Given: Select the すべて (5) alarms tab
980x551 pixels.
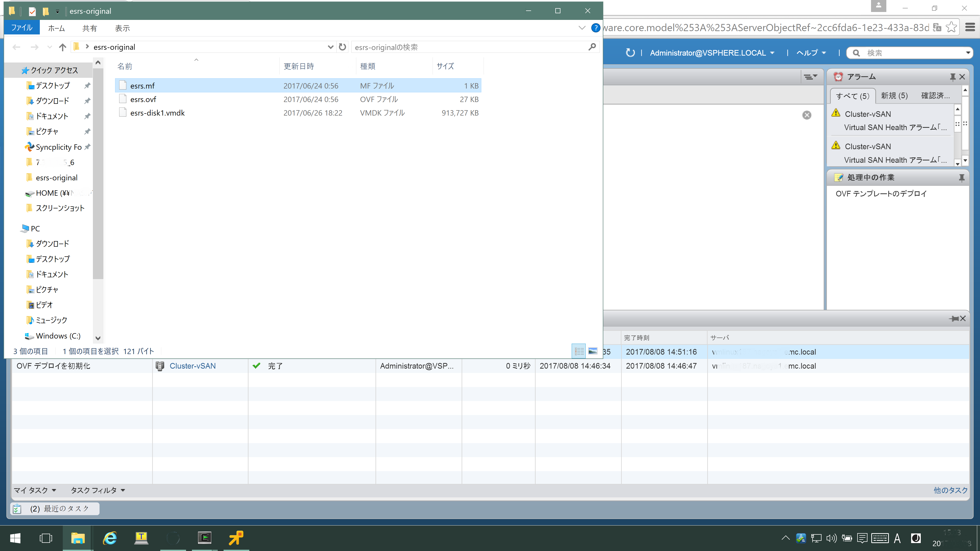Looking at the screenshot, I should pos(853,96).
